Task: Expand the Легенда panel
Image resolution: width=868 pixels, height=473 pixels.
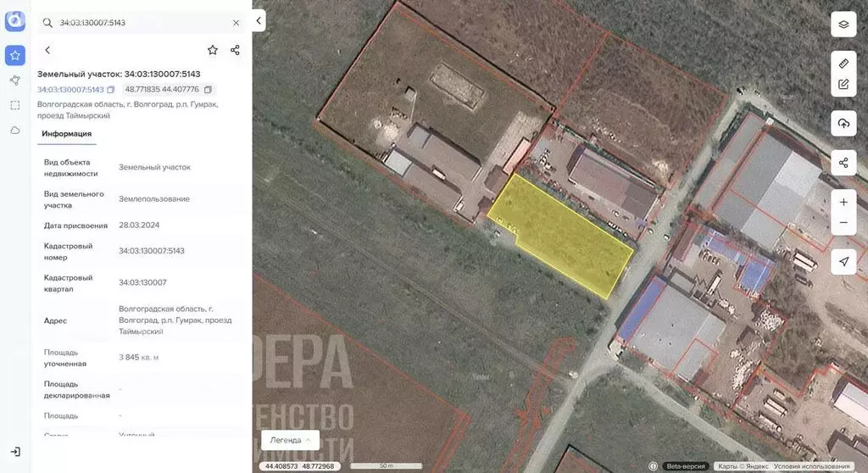Action: coord(290,440)
